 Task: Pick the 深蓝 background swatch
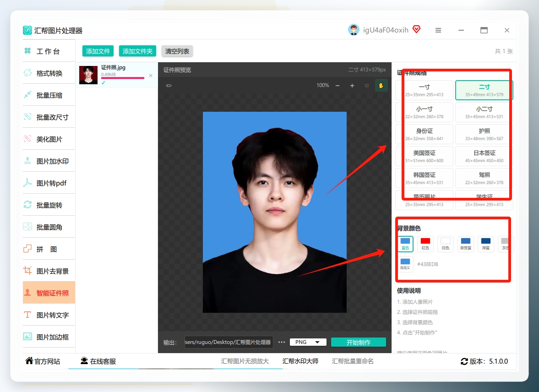pos(486,244)
